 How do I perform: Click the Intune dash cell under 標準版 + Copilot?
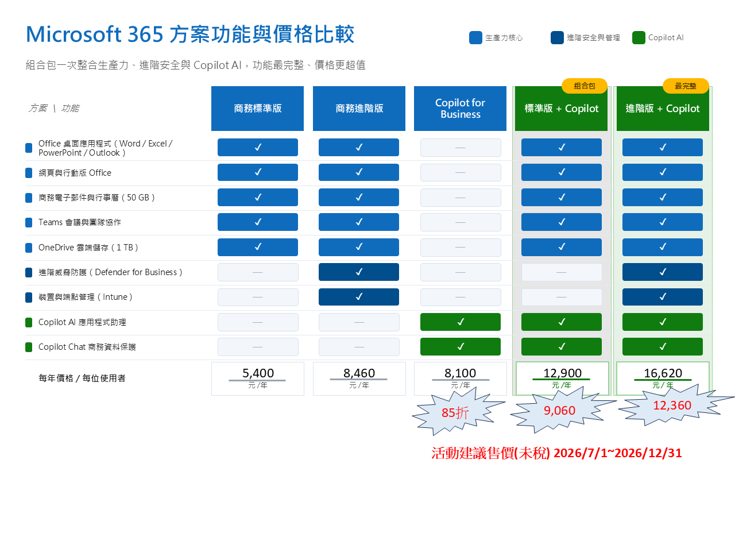[562, 297]
